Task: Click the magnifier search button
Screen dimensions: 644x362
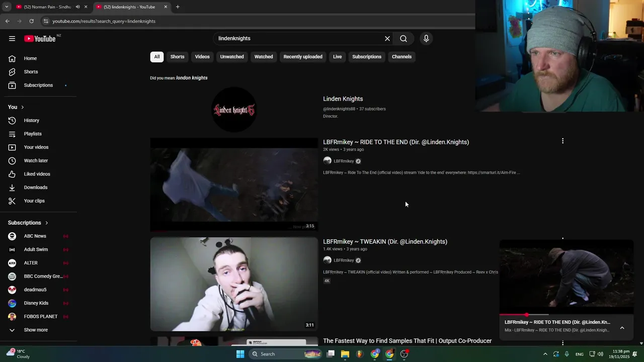Action: pyautogui.click(x=404, y=39)
